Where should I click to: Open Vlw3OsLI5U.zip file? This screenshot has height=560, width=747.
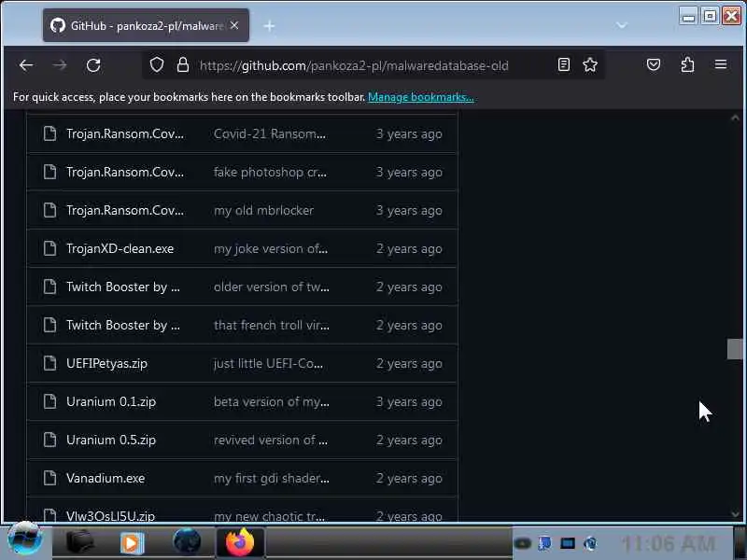click(x=110, y=516)
